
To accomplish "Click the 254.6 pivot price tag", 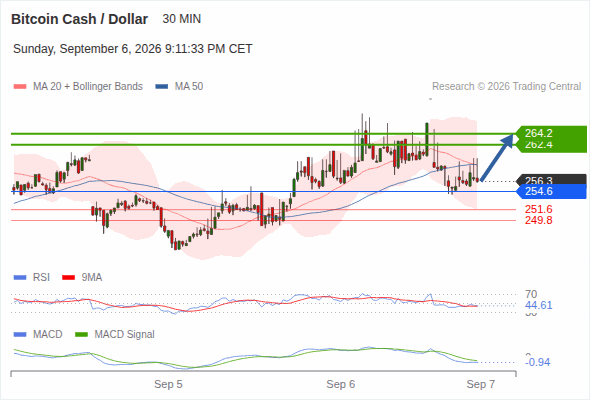I will click(x=551, y=191).
